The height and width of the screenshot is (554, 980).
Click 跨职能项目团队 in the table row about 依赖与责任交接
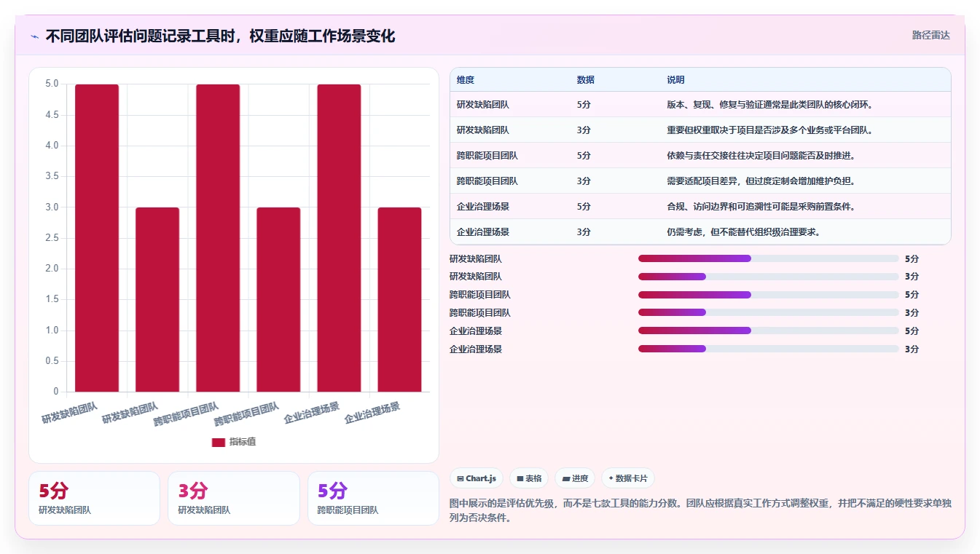coord(487,156)
